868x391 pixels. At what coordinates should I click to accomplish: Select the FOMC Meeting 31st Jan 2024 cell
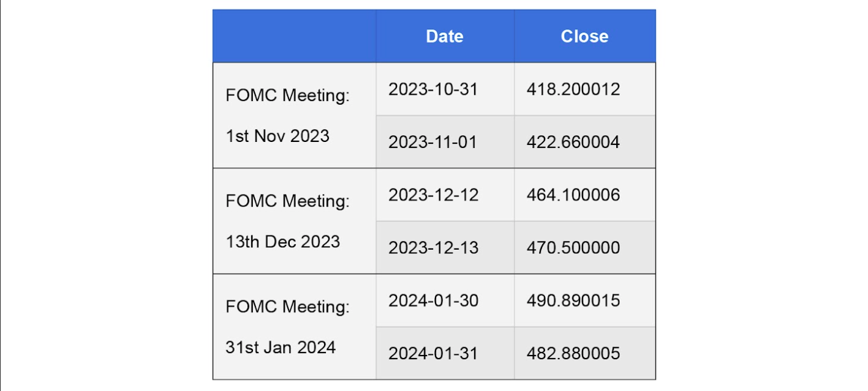coord(295,327)
